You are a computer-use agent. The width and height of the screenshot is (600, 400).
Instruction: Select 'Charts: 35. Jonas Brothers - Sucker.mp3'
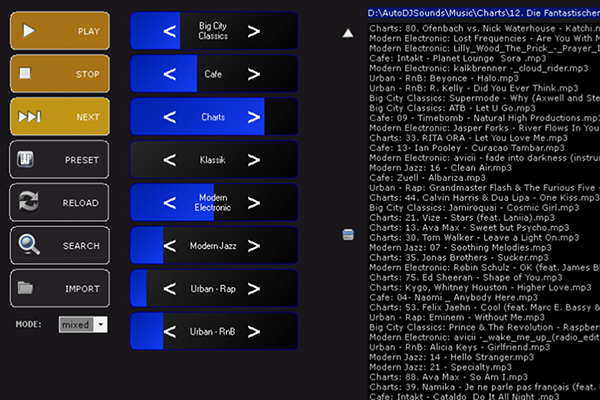459,257
